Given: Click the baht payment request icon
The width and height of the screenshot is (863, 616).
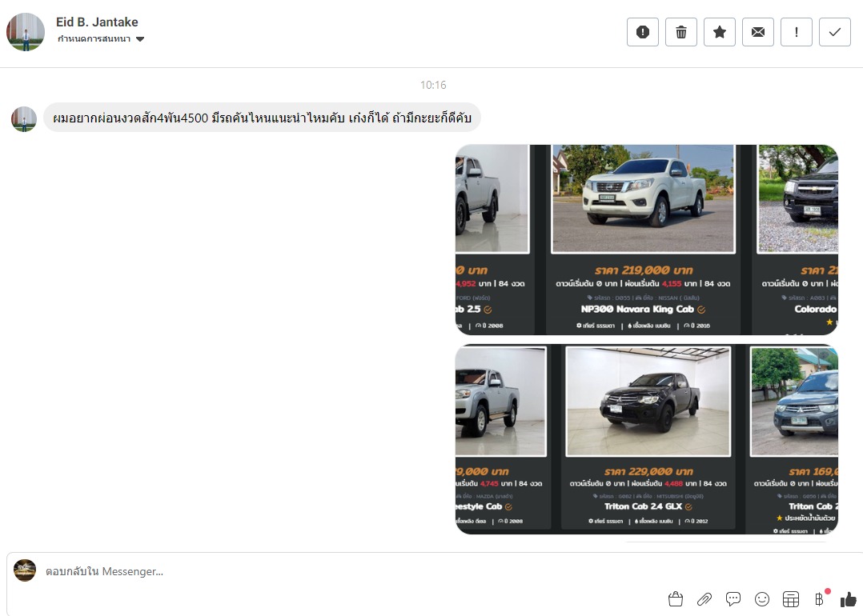Looking at the screenshot, I should (x=819, y=598).
